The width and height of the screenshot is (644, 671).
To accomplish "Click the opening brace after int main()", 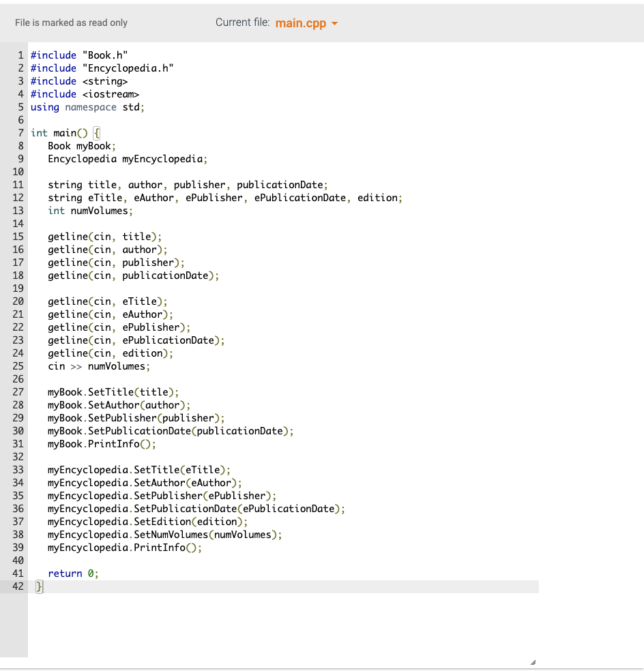I will point(97,133).
